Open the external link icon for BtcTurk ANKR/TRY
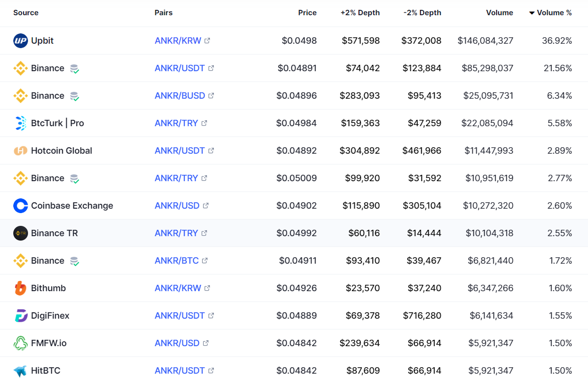Image resolution: width=588 pixels, height=382 pixels. (x=204, y=123)
